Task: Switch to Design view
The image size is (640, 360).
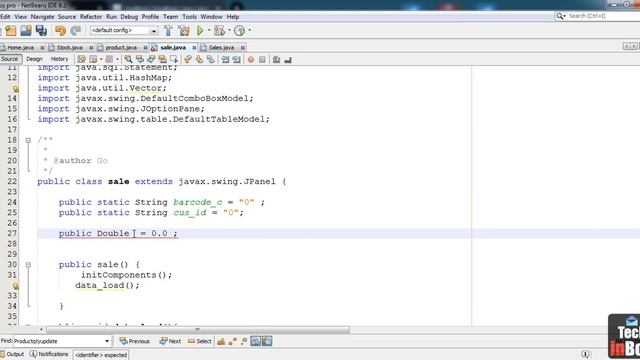Action: (34, 59)
